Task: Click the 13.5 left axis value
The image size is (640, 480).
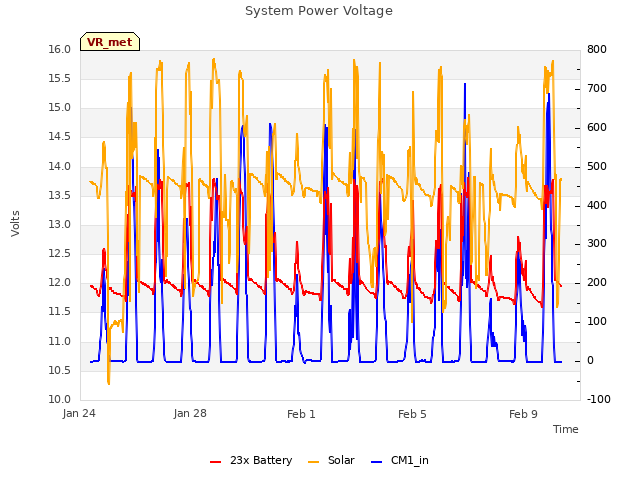Action: coord(60,195)
